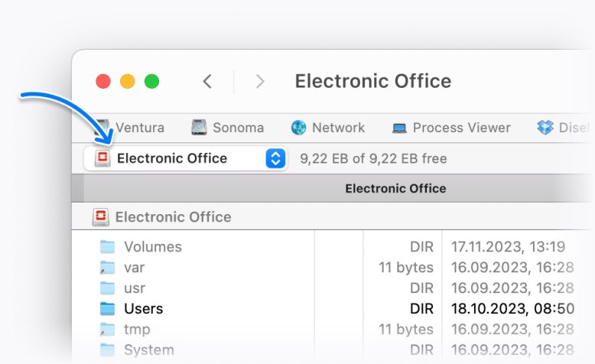
Task: Select the Volumes folder icon
Action: coord(108,247)
